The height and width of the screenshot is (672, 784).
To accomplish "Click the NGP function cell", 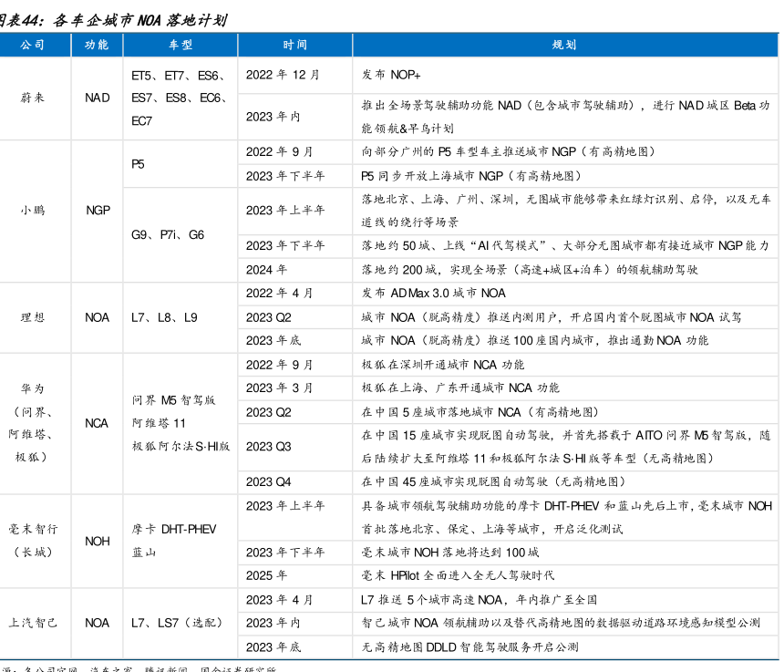I will (98, 211).
